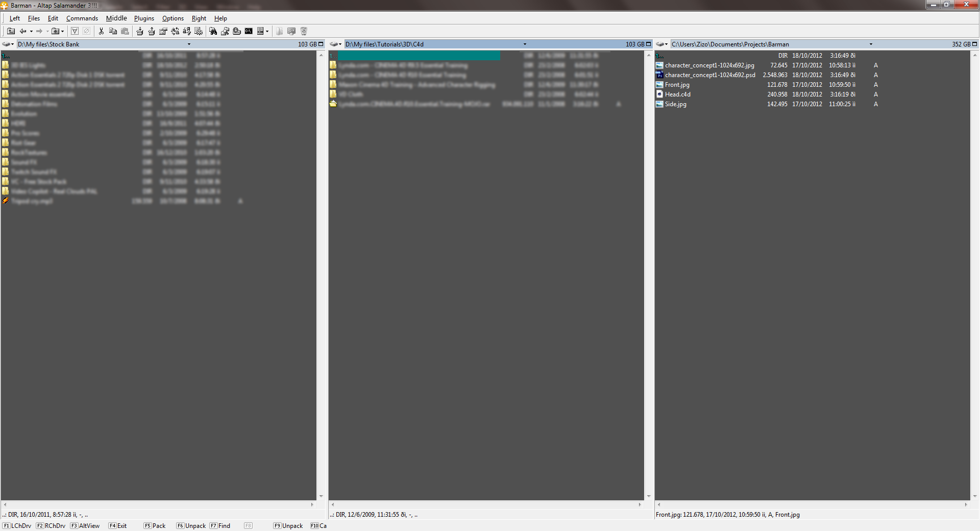This screenshot has width=980, height=531.
Task: Select the Head.c4d file
Action: click(677, 94)
